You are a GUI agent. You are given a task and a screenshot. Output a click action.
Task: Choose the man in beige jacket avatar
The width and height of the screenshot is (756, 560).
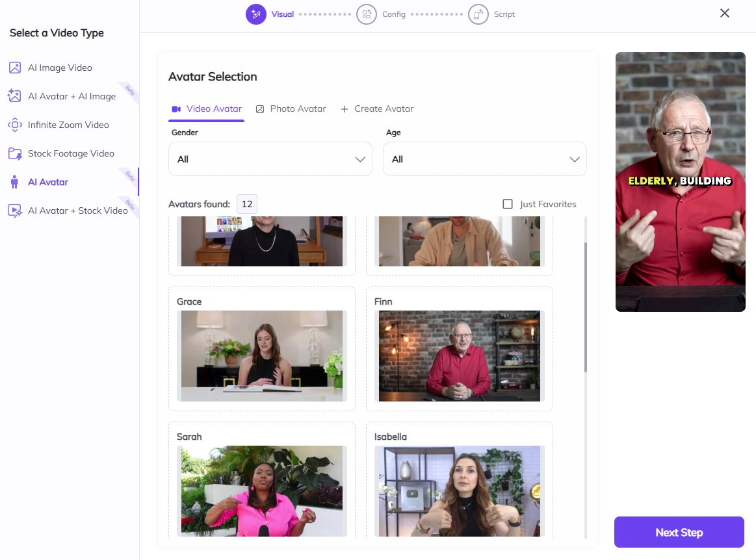point(460,241)
